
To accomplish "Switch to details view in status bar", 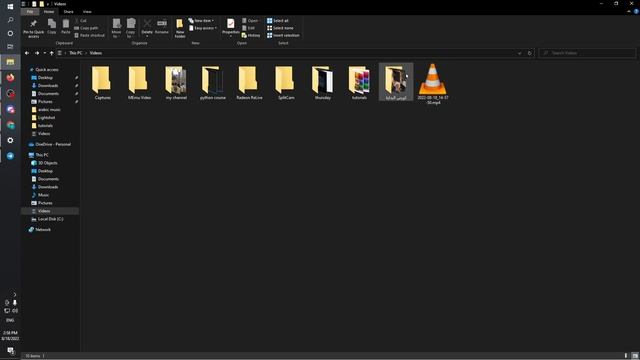I will pyautogui.click(x=626, y=356).
